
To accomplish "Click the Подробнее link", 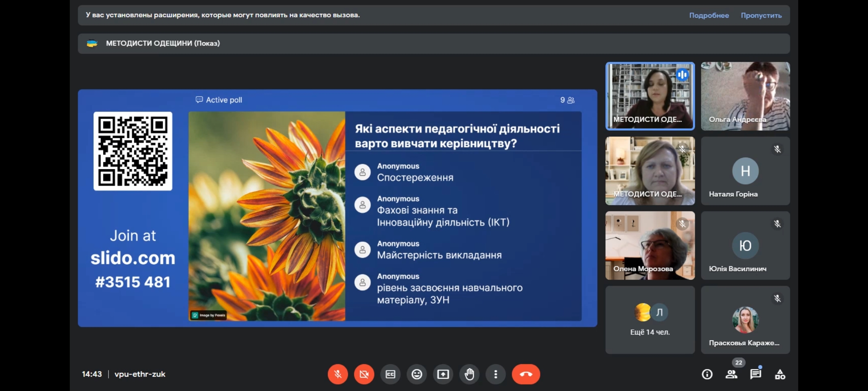I will 709,15.
